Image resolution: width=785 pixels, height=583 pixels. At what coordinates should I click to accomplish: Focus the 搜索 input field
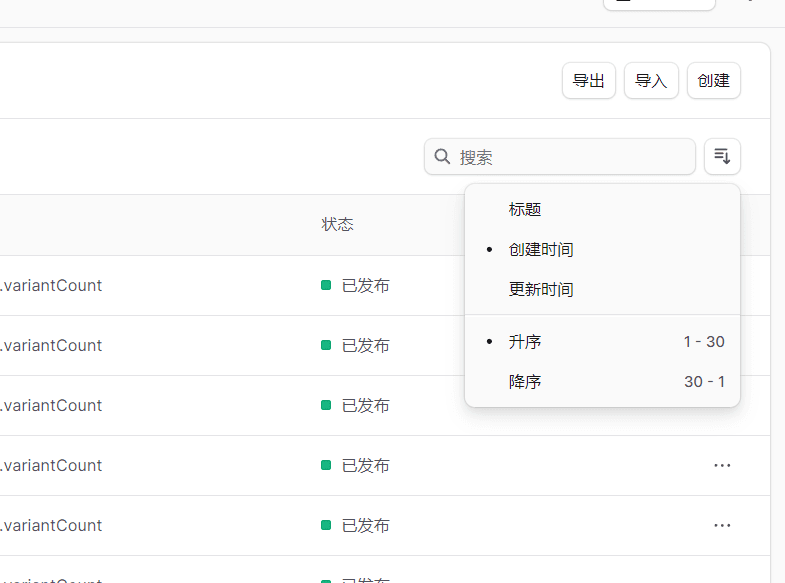point(570,157)
